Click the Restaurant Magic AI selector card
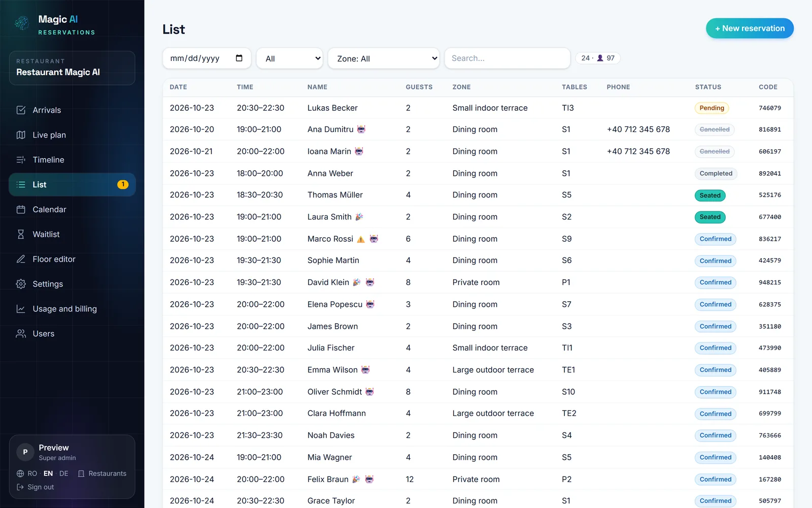Screen dimensions: 812x508 tap(72, 68)
